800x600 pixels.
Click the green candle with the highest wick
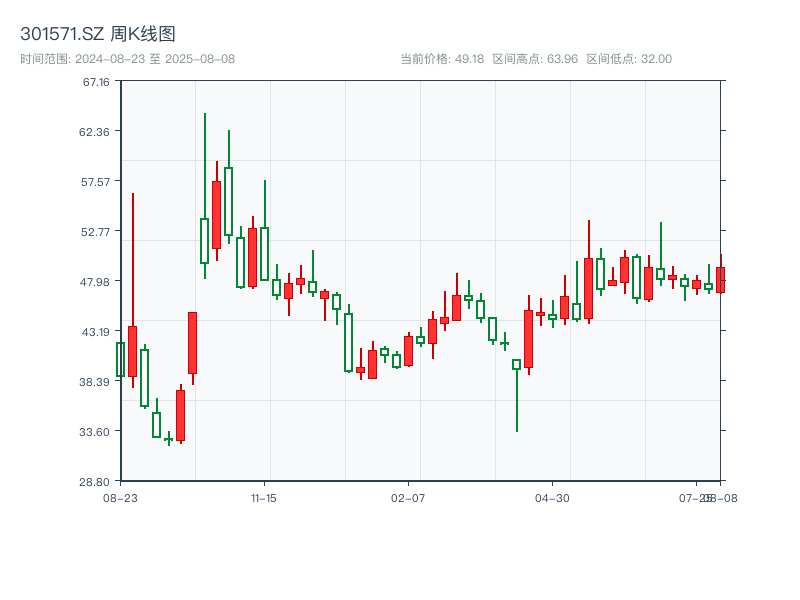(x=205, y=240)
